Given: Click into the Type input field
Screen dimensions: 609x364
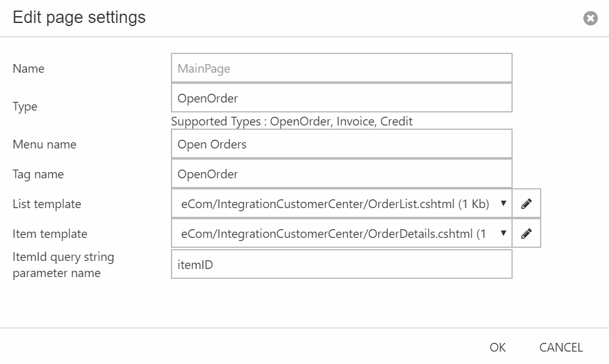Looking at the screenshot, I should click(x=341, y=98).
